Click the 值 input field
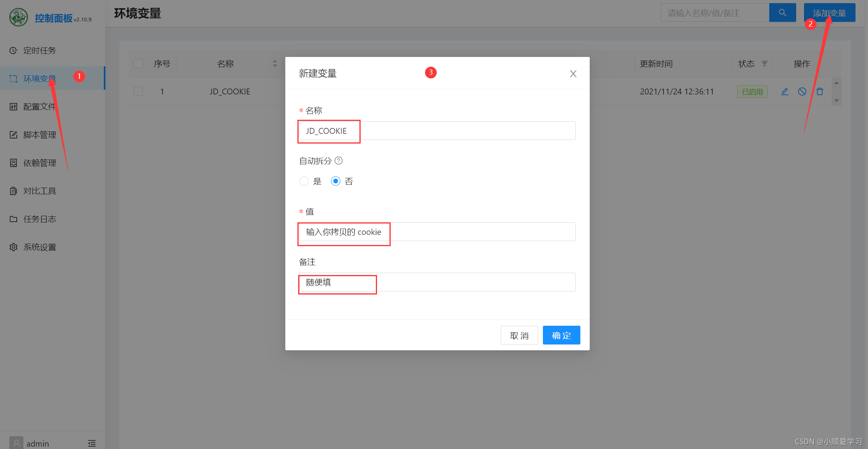The image size is (868, 449). coord(437,232)
